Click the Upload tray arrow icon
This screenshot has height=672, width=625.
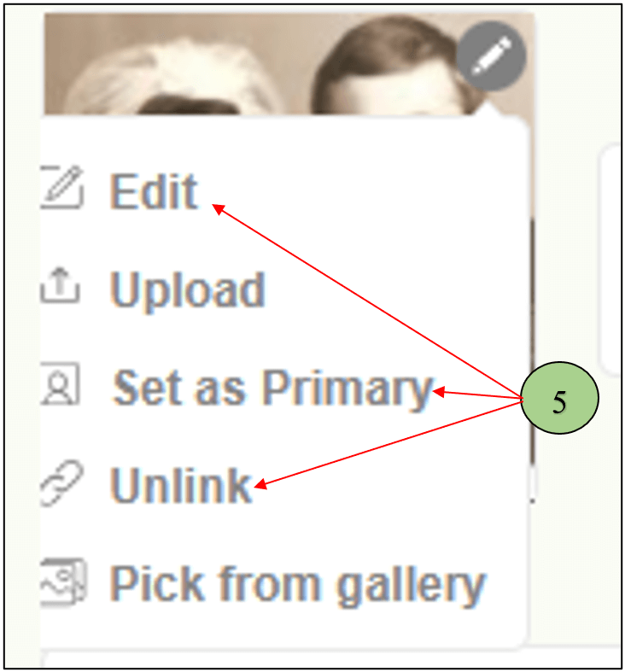(61, 288)
